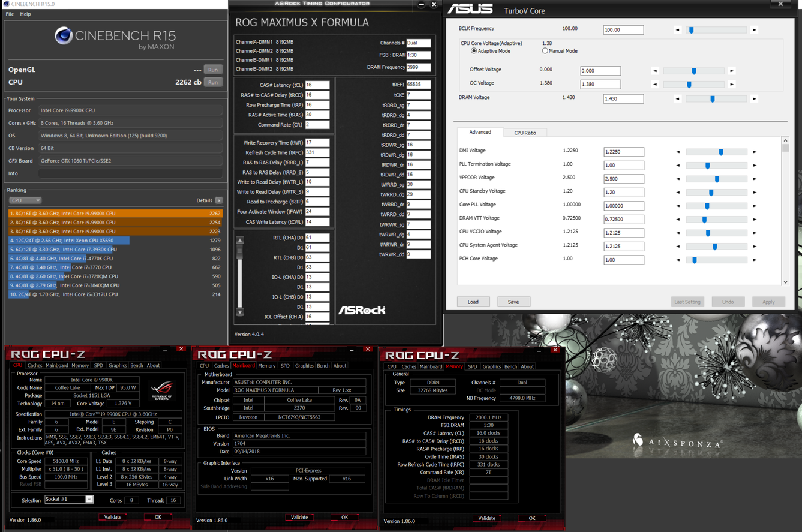Click Core PLL Voltage left arrow
The image size is (802, 532).
pos(678,206)
